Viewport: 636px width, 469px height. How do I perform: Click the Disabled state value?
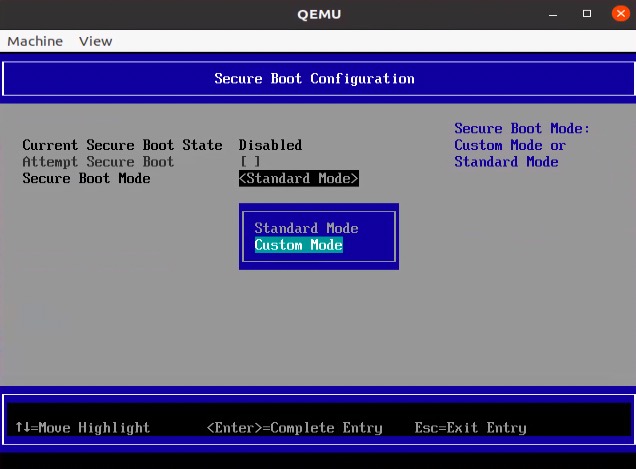coord(270,145)
